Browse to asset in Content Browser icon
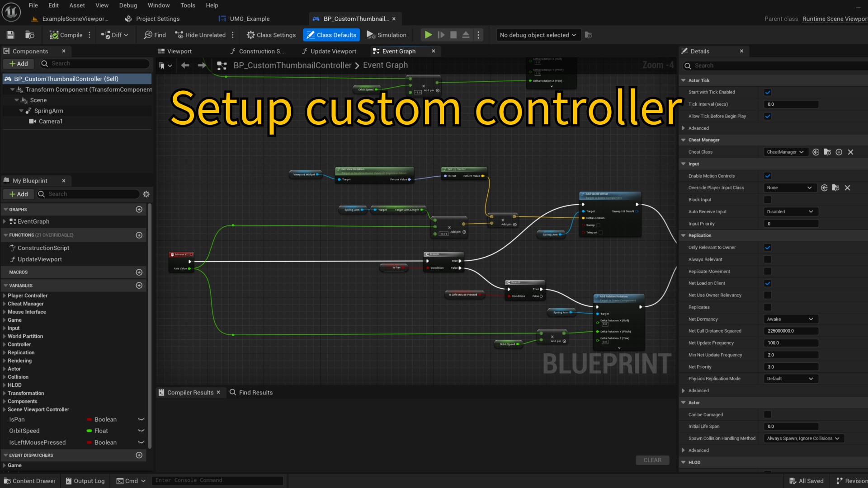The width and height of the screenshot is (868, 488). point(30,35)
